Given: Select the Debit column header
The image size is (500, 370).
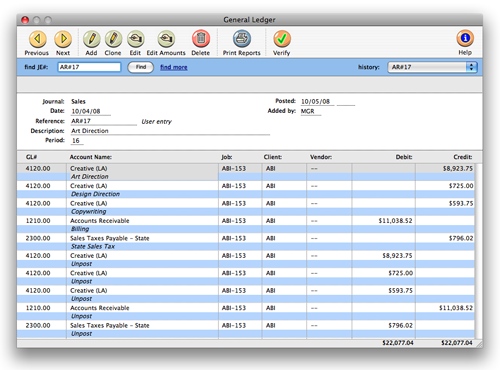Looking at the screenshot, I should pos(404,157).
